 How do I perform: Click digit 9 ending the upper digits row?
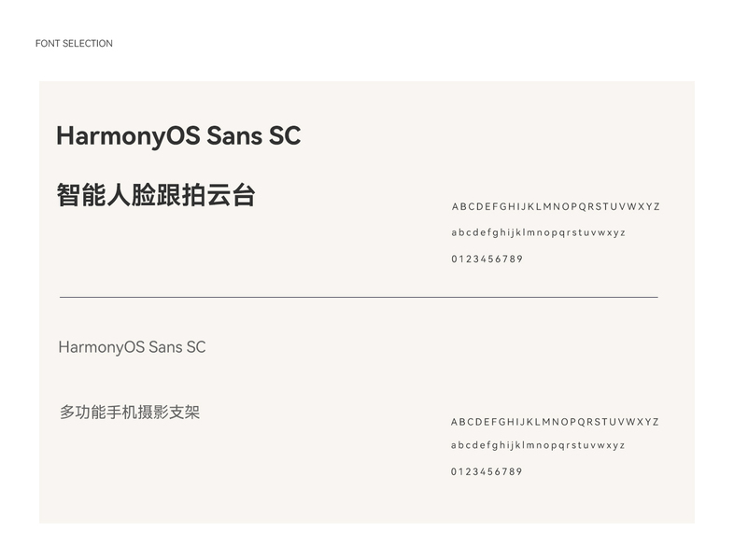click(x=519, y=259)
